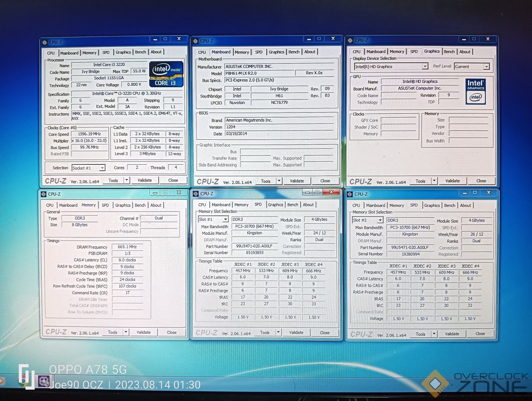
Task: Open the Perf Level Current dropdown
Action: (x=487, y=66)
